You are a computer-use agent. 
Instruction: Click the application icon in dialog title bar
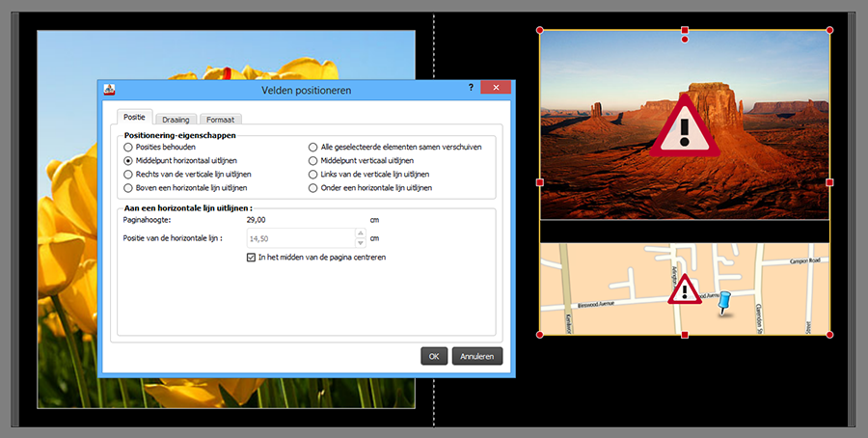111,90
